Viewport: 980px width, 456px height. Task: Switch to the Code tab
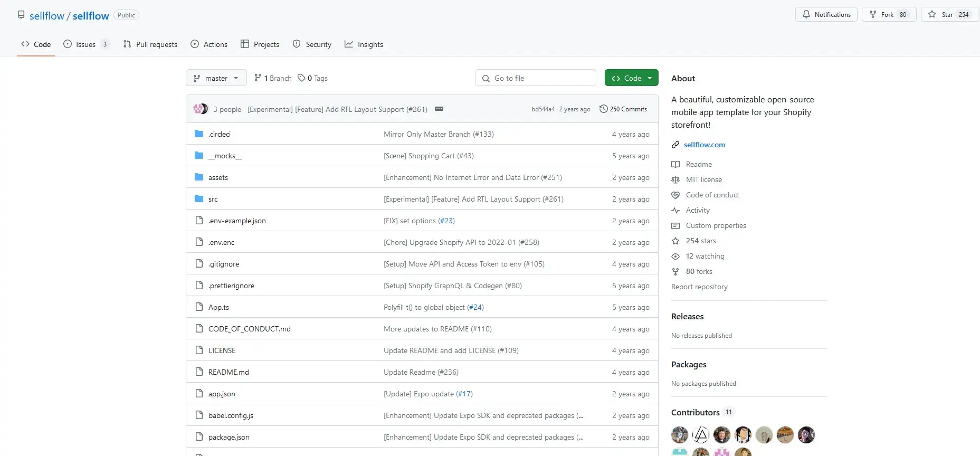pyautogui.click(x=36, y=44)
